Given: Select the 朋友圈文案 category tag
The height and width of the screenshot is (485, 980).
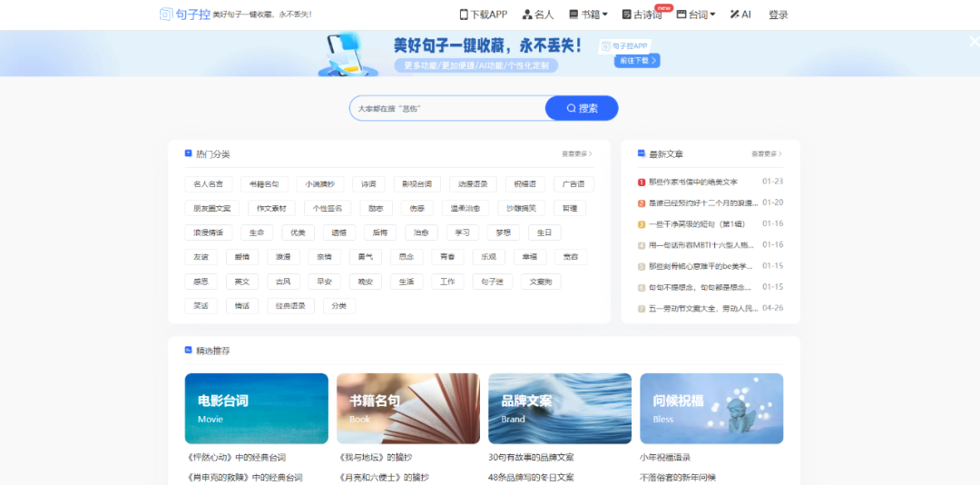Looking at the screenshot, I should click(x=211, y=208).
